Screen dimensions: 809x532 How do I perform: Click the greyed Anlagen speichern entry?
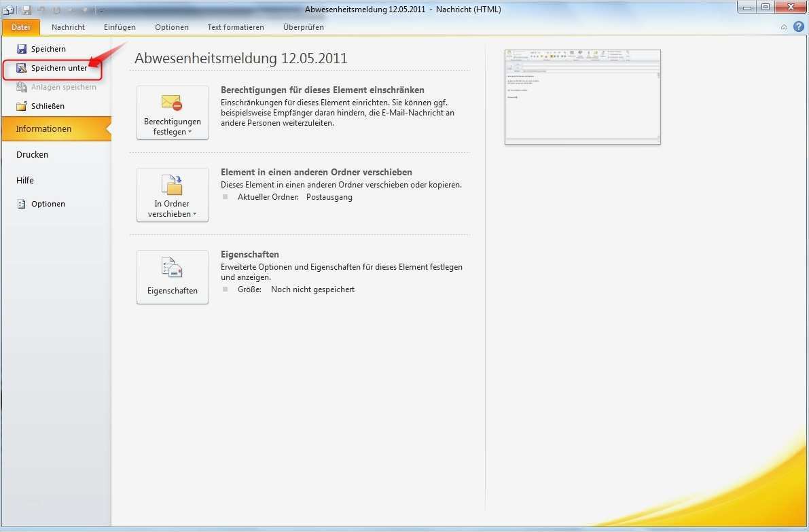pos(56,87)
